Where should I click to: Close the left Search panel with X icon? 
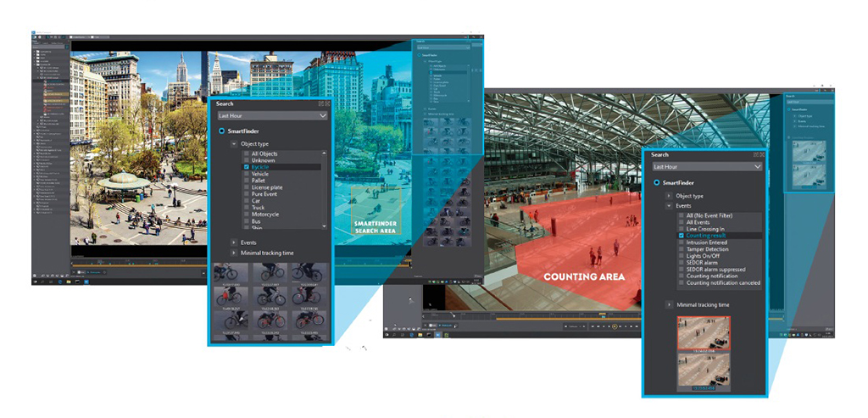click(x=325, y=104)
